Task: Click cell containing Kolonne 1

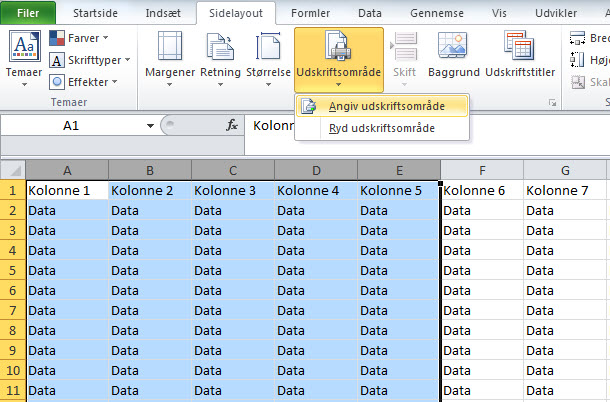Action: pyautogui.click(x=67, y=190)
